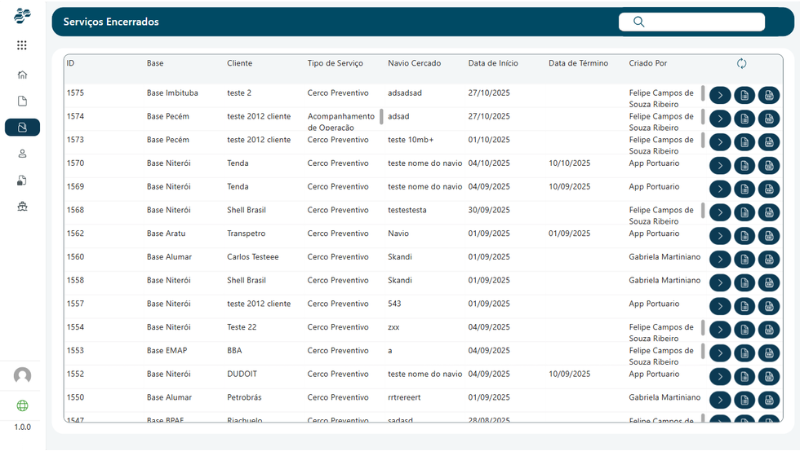The height and width of the screenshot is (452, 800).
Task: Expand details arrow for service 1575
Action: click(720, 95)
